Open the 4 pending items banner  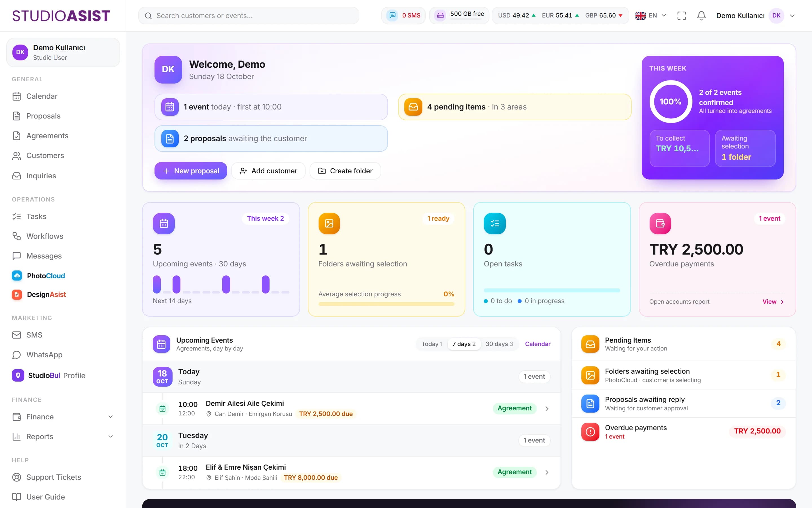(x=514, y=107)
